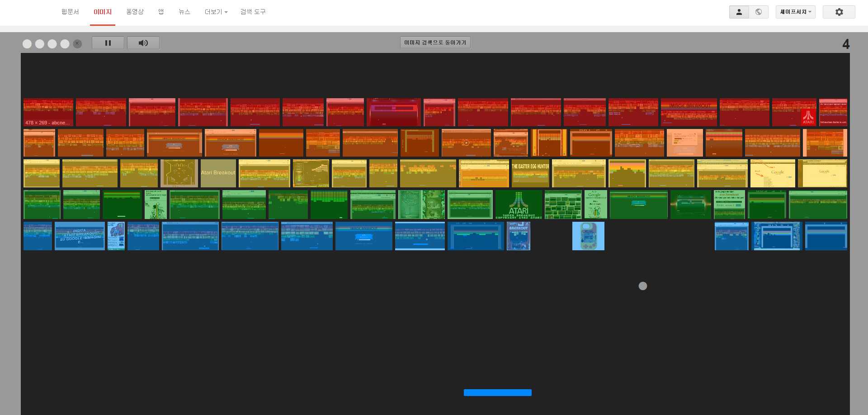Go to the 앱 tab
The width and height of the screenshot is (868, 415).
click(x=161, y=12)
